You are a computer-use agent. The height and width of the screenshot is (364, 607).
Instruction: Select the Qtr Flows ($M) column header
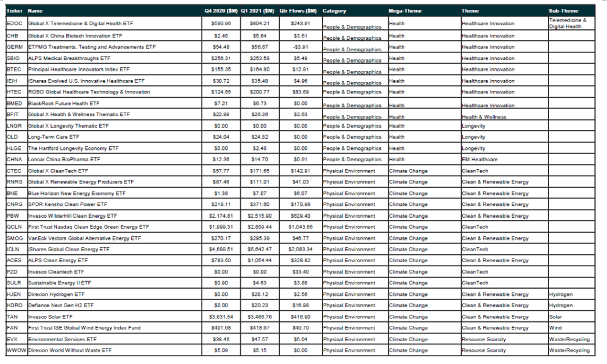298,11
